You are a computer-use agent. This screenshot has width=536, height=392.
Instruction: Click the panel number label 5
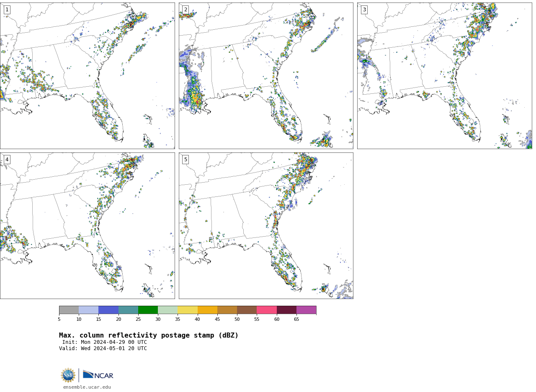tap(186, 160)
